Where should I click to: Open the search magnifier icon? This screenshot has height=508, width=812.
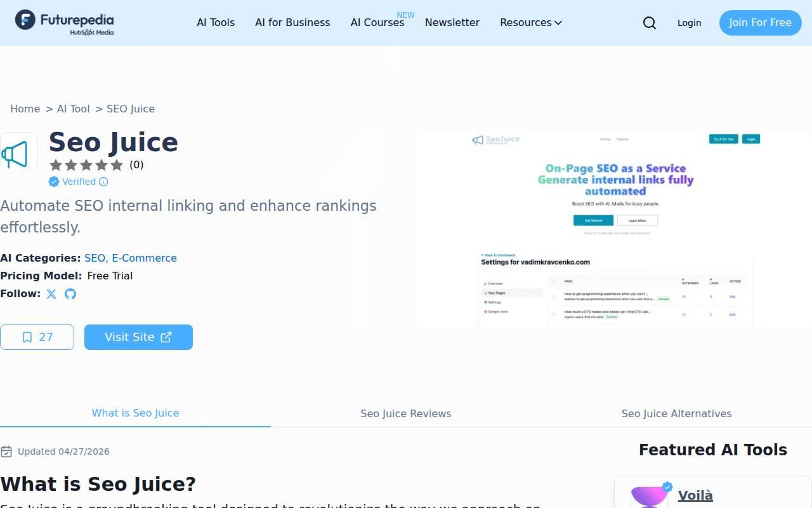(x=650, y=23)
